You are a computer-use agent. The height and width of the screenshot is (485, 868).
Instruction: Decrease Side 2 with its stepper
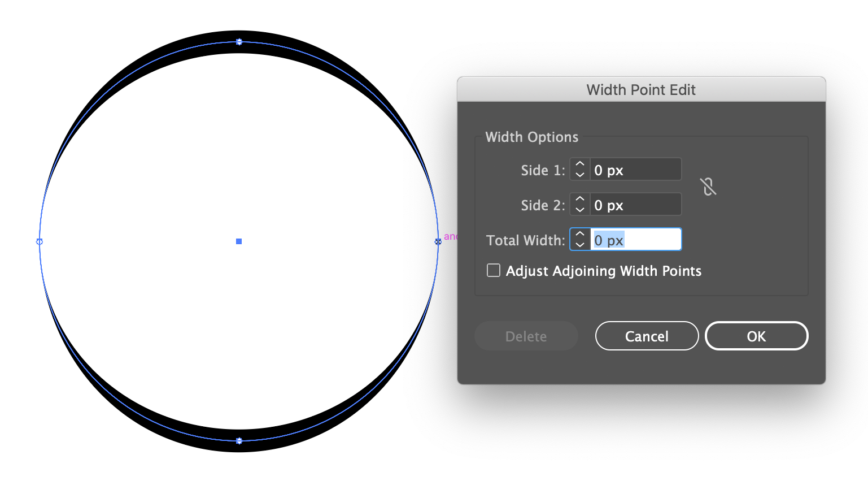pyautogui.click(x=579, y=209)
